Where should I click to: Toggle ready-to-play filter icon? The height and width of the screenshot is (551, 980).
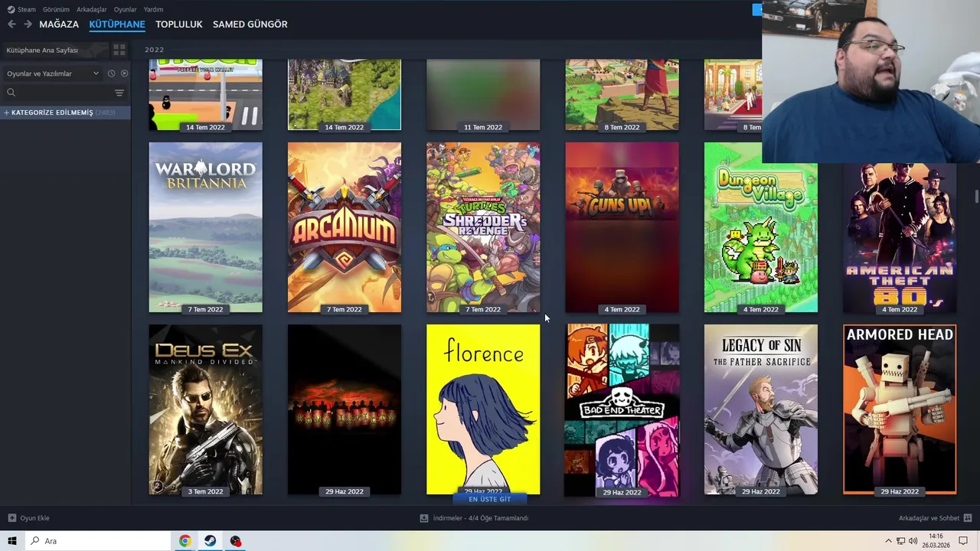pyautogui.click(x=124, y=73)
